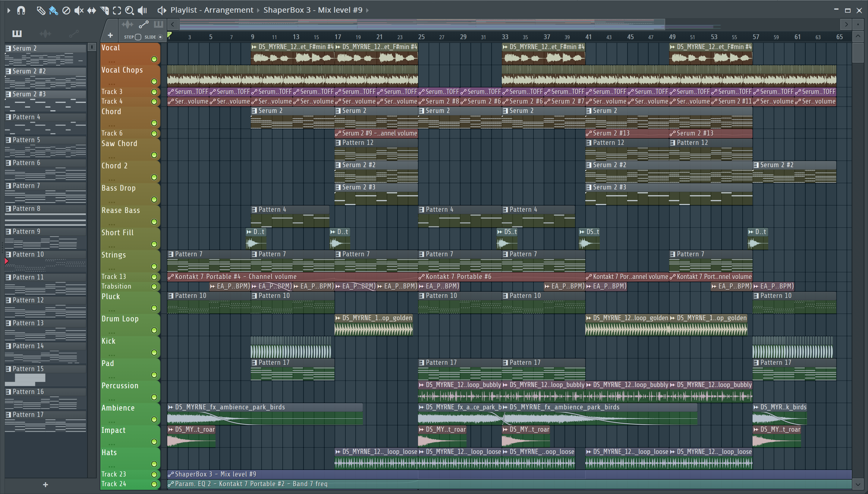Image resolution: width=868 pixels, height=494 pixels.
Task: Toggle the SLIDE radio option
Action: 160,37
